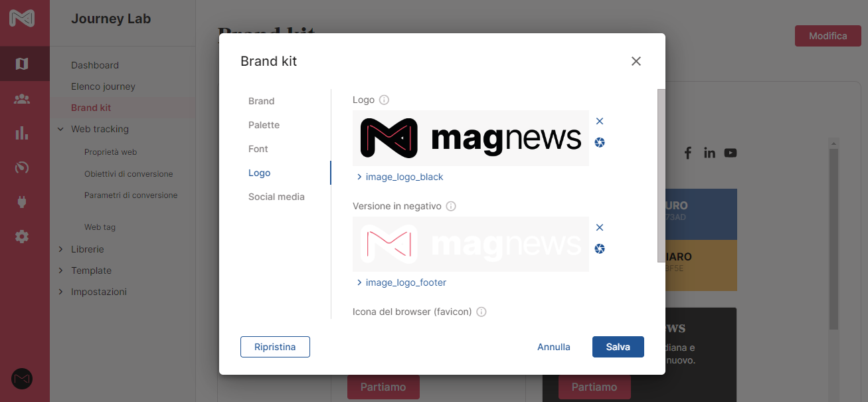The height and width of the screenshot is (402, 868).
Task: Switch to the Palette tab
Action: pos(264,125)
